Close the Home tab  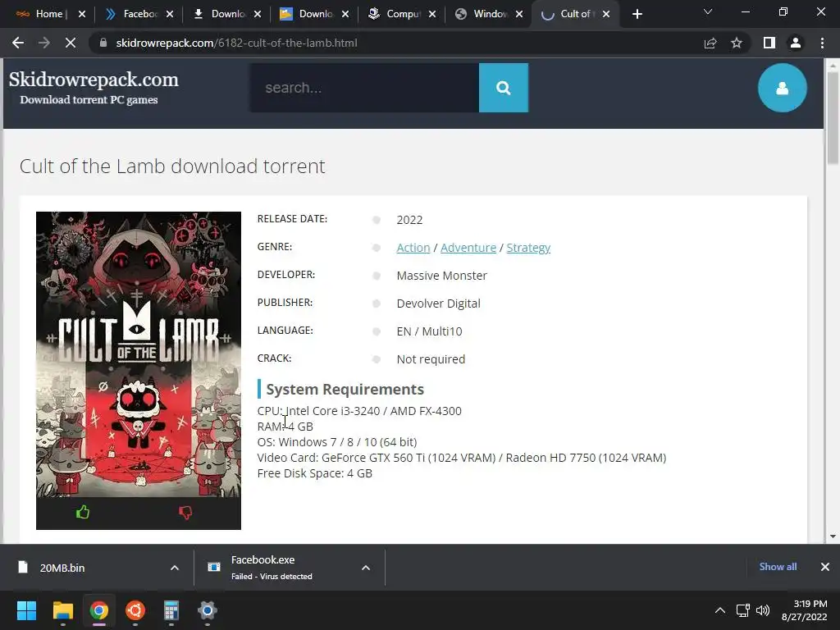[82, 14]
